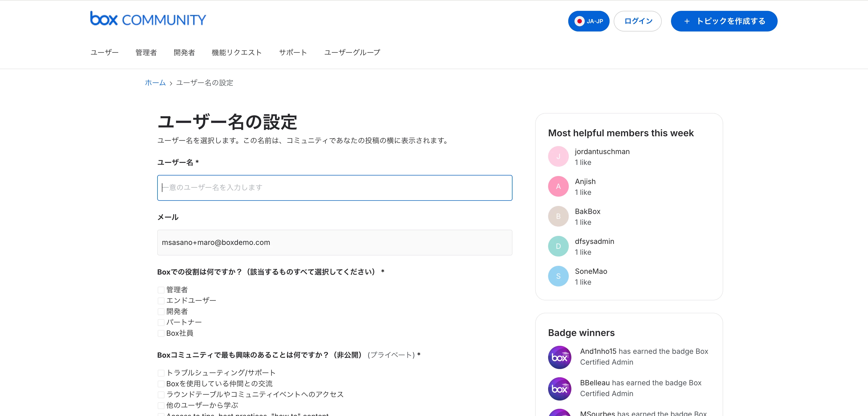This screenshot has width=868, height=416.
Task: Check the Box社員 checkbox
Action: tap(161, 333)
